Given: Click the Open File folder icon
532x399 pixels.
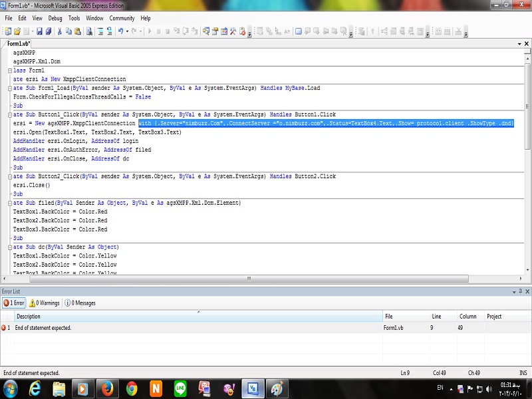Looking at the screenshot, I should click(17, 31).
